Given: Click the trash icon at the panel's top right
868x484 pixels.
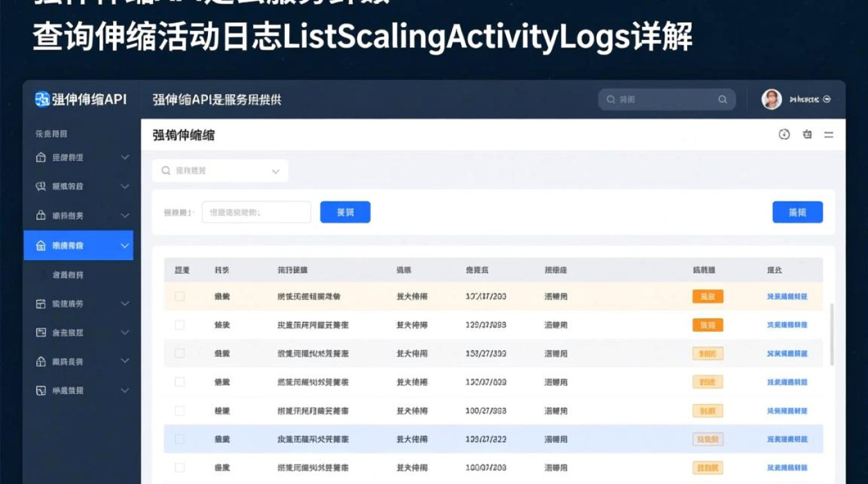Looking at the screenshot, I should (x=807, y=135).
